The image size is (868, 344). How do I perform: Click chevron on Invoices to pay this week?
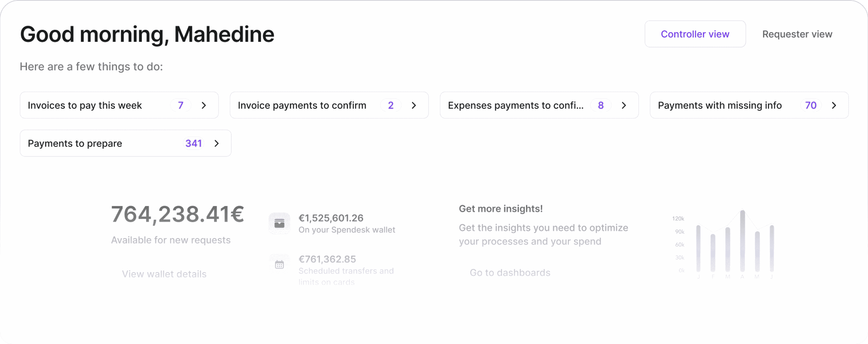pos(203,105)
